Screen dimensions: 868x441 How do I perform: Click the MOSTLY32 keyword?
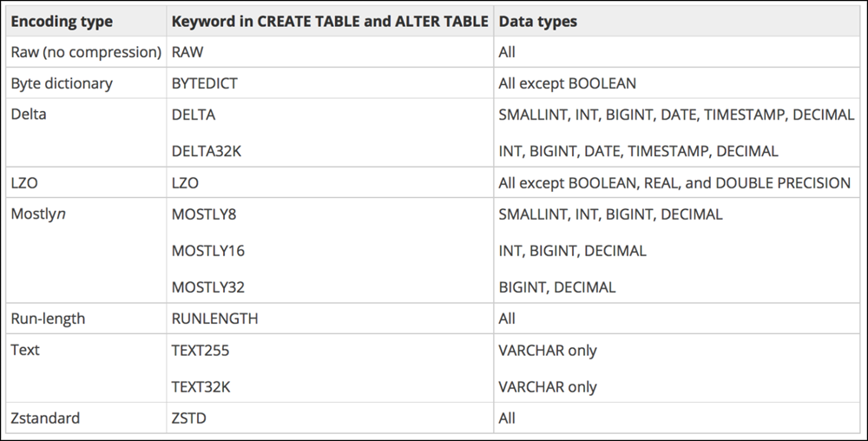tap(208, 287)
